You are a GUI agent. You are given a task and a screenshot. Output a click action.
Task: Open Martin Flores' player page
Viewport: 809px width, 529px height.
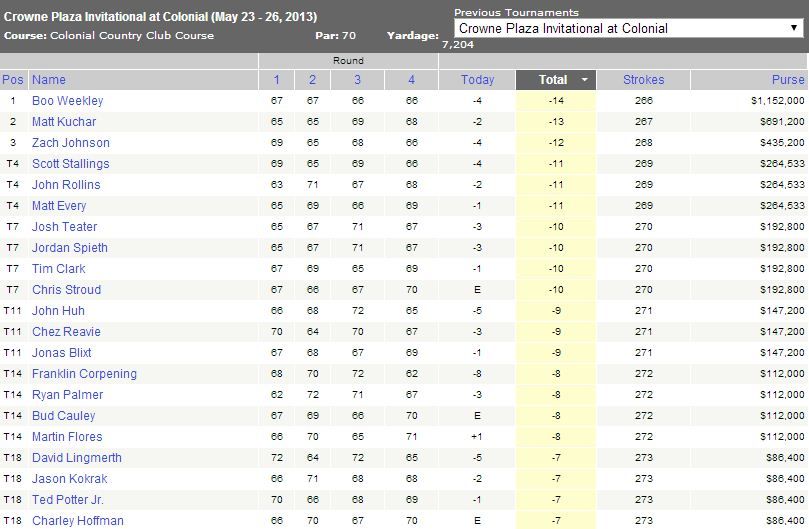tap(67, 437)
